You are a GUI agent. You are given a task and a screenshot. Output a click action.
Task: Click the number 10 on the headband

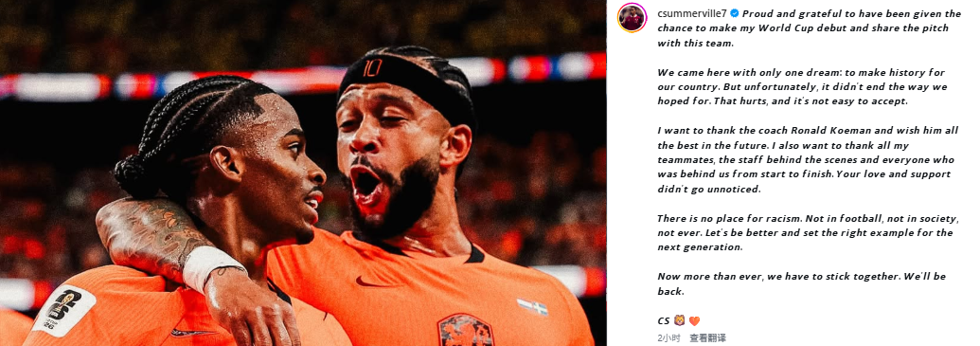[x=372, y=67]
